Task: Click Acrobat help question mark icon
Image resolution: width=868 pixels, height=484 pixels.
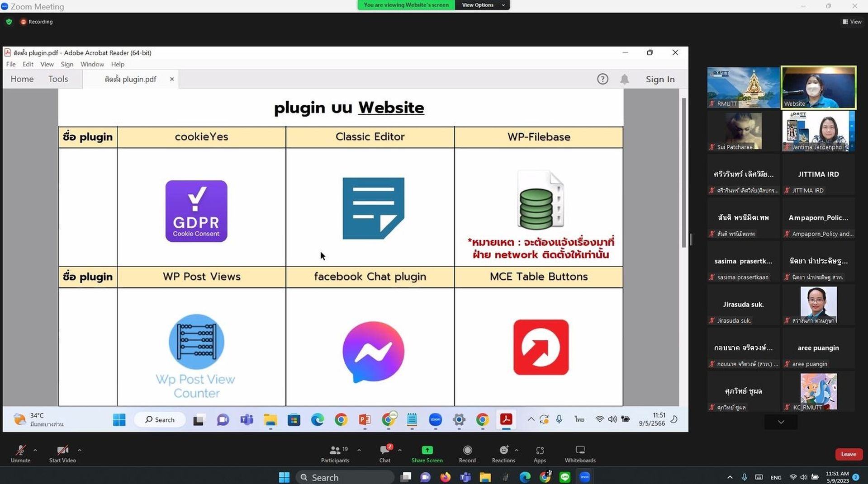Action: 602,79
